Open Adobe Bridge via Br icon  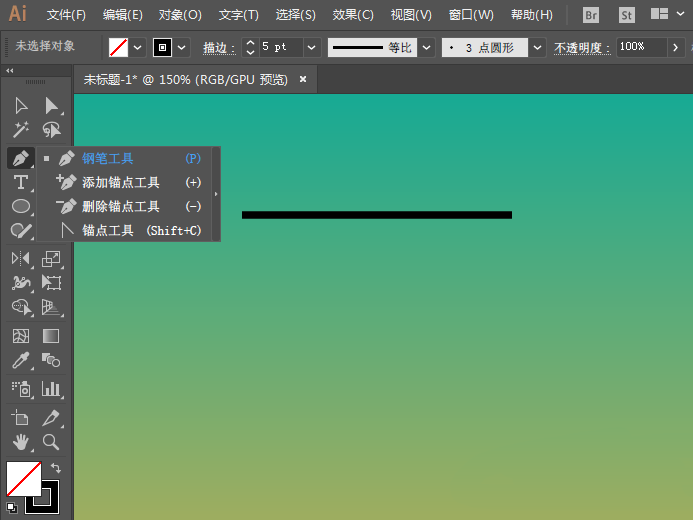coord(591,15)
